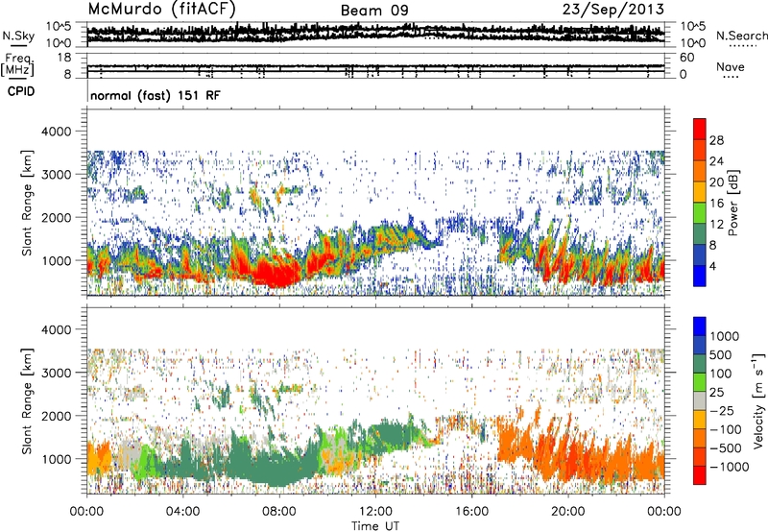Click the '4000' tick on power panel
The image size is (768, 532).
click(x=59, y=132)
